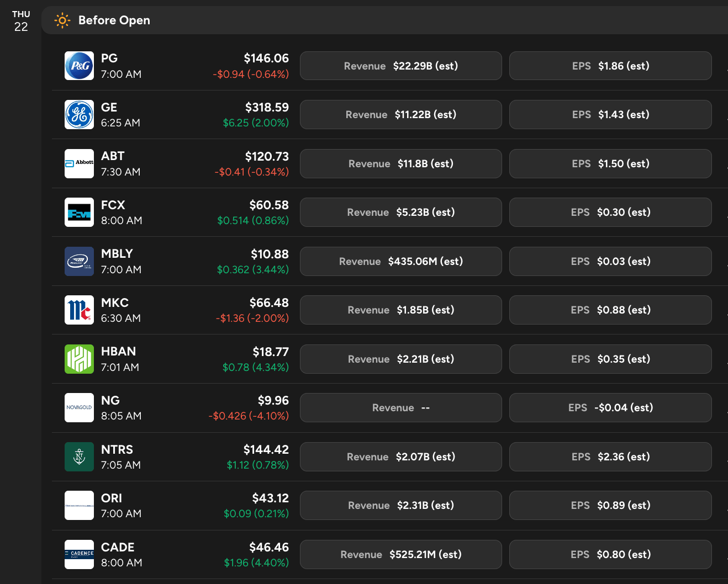
Task: Click MKC price change -$1.36 (-2.00%)
Action: (252, 318)
